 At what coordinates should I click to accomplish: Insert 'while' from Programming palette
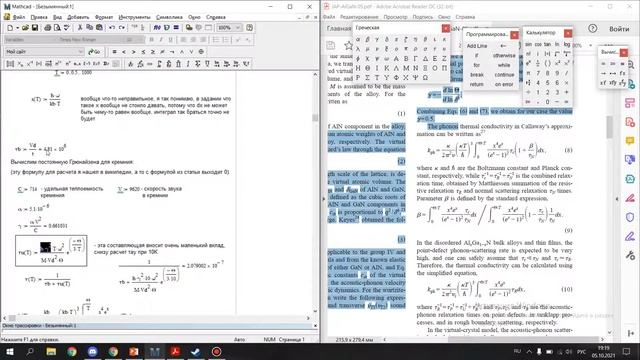[504, 65]
